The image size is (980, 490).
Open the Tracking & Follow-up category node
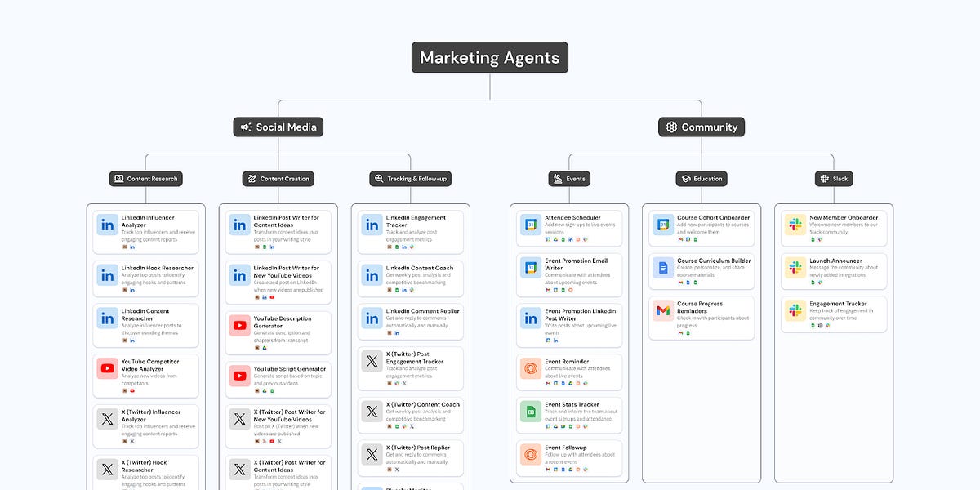[411, 178]
